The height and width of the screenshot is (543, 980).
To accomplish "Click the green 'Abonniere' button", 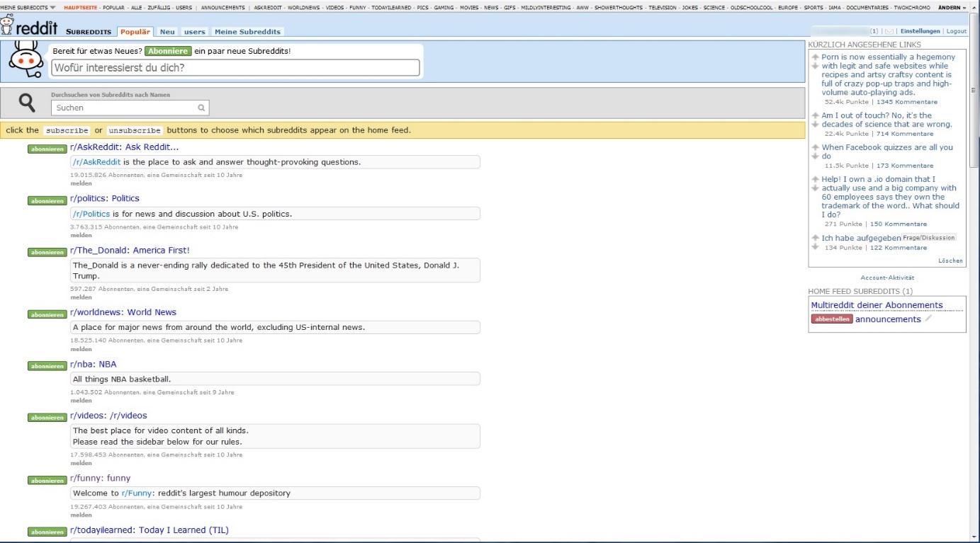I will tap(168, 52).
